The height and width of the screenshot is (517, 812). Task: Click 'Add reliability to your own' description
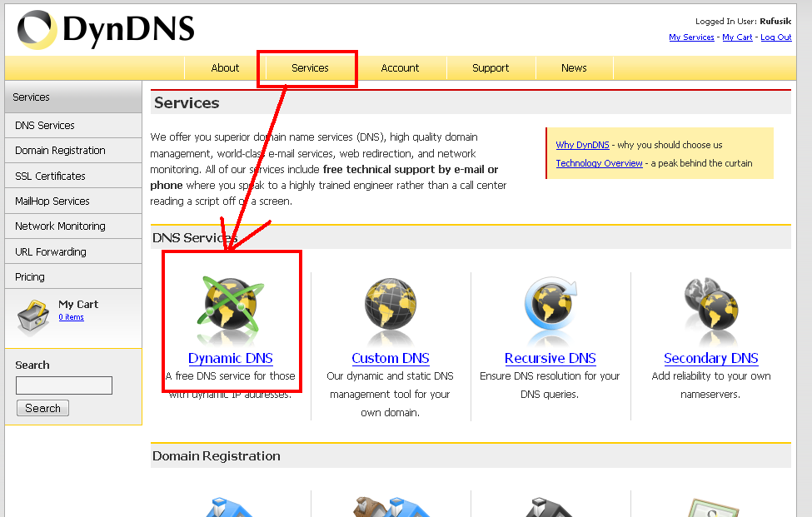711,375
